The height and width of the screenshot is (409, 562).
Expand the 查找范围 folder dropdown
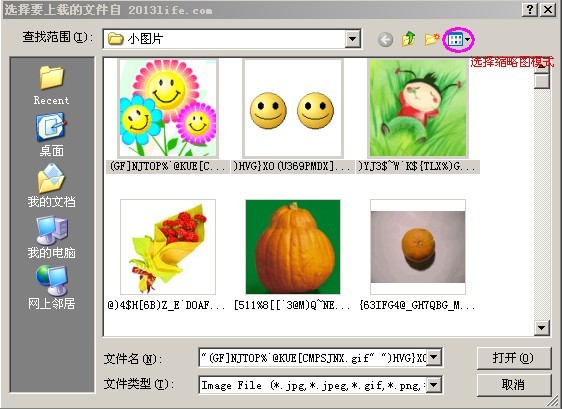tap(353, 39)
